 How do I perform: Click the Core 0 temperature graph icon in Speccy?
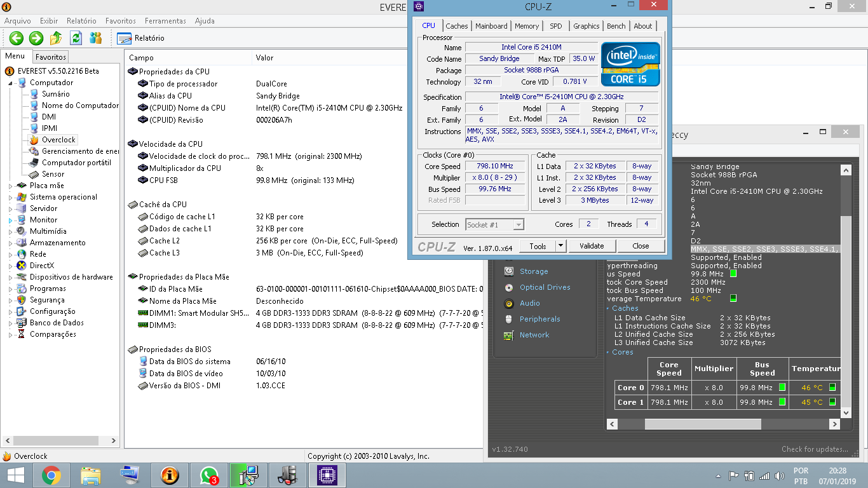tap(832, 387)
